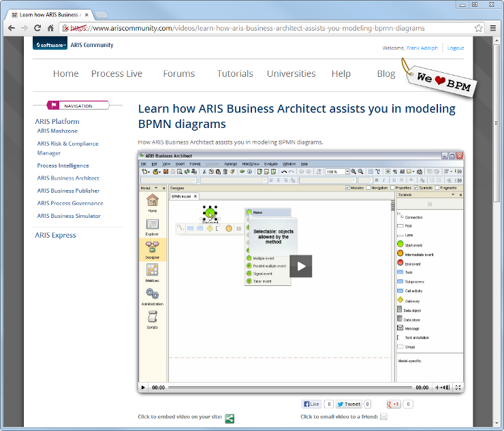Open the Modules panel dropdown arrow
Viewport: 504px width, 431px height.
pos(156,188)
